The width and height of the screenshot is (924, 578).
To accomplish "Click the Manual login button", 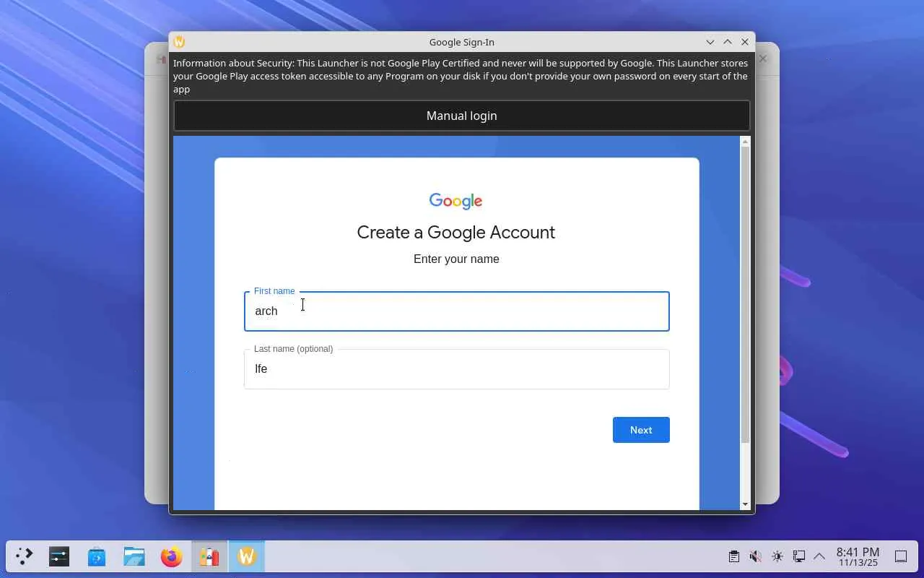I will click(461, 116).
